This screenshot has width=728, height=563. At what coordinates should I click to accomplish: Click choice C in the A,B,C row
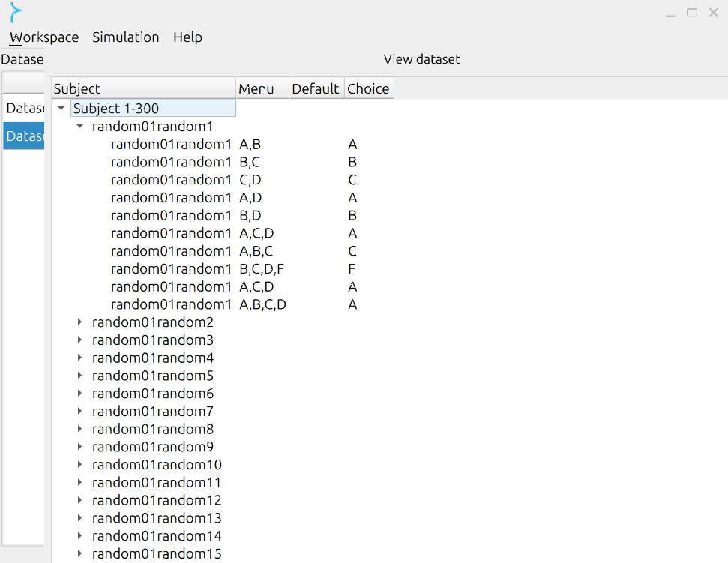(x=352, y=251)
